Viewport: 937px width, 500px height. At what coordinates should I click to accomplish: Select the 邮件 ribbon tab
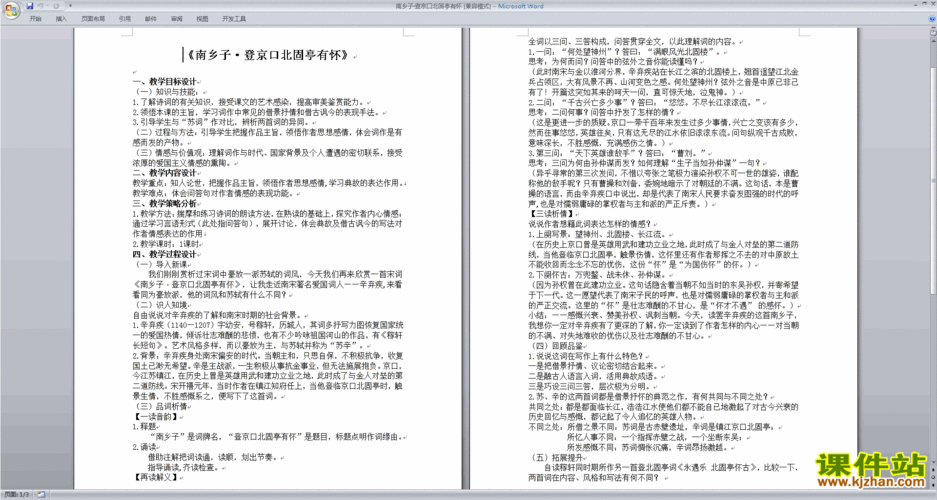coord(151,19)
